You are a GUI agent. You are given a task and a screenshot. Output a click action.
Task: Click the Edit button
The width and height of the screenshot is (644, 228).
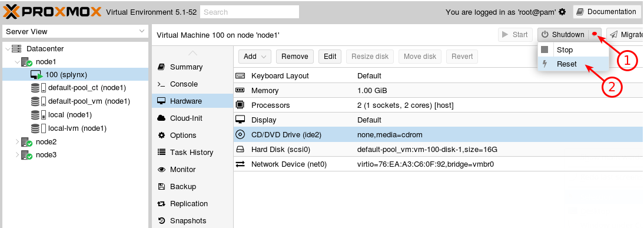(x=330, y=57)
